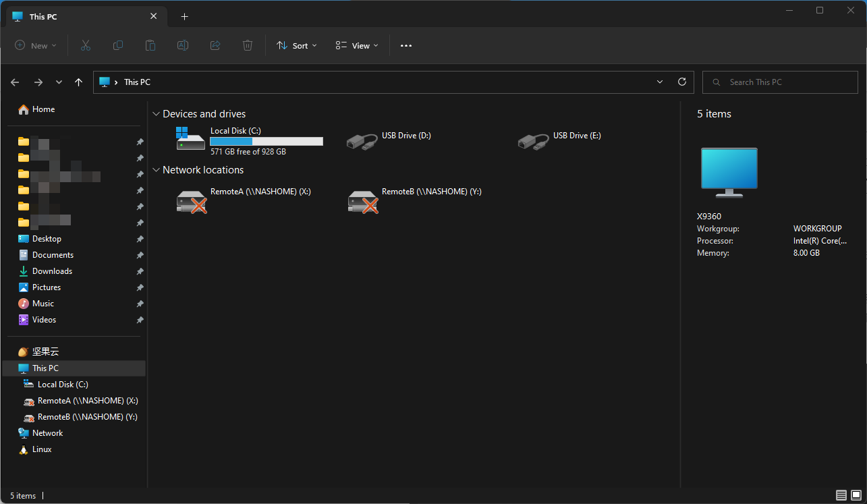Image resolution: width=867 pixels, height=504 pixels.
Task: Click the Cut scissors icon in toolbar
Action: 86,45
